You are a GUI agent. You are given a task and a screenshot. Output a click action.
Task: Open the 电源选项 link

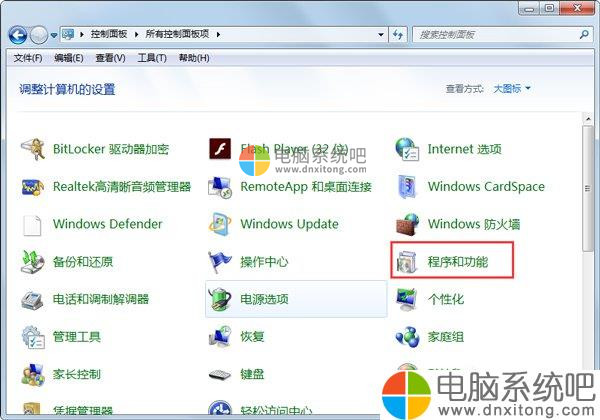tap(264, 299)
